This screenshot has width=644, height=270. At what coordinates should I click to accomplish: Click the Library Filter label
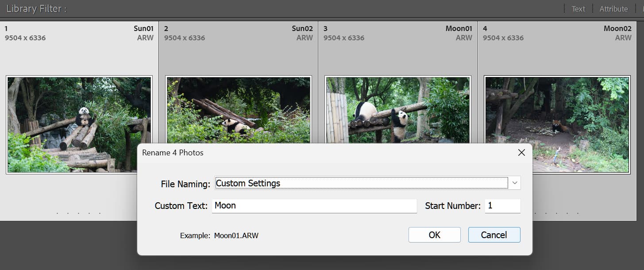tap(36, 9)
